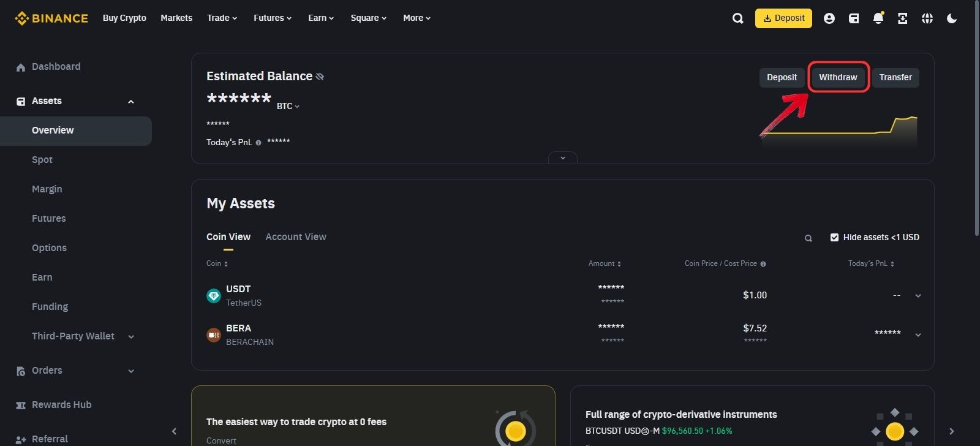980x446 pixels.
Task: Click the USDT coin icon
Action: point(214,296)
